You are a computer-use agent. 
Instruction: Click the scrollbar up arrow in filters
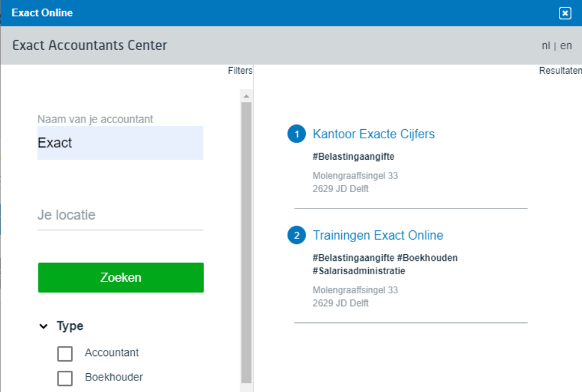tap(246, 96)
